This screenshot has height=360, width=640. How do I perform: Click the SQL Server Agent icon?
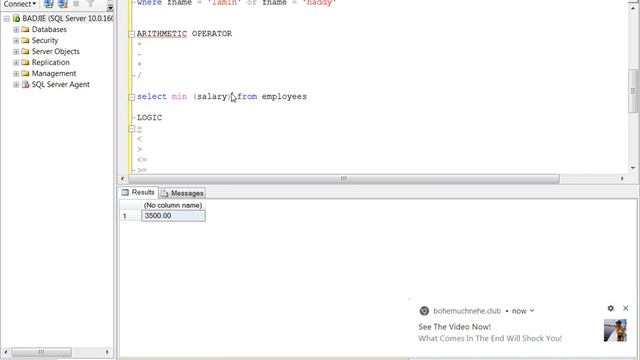pos(25,84)
